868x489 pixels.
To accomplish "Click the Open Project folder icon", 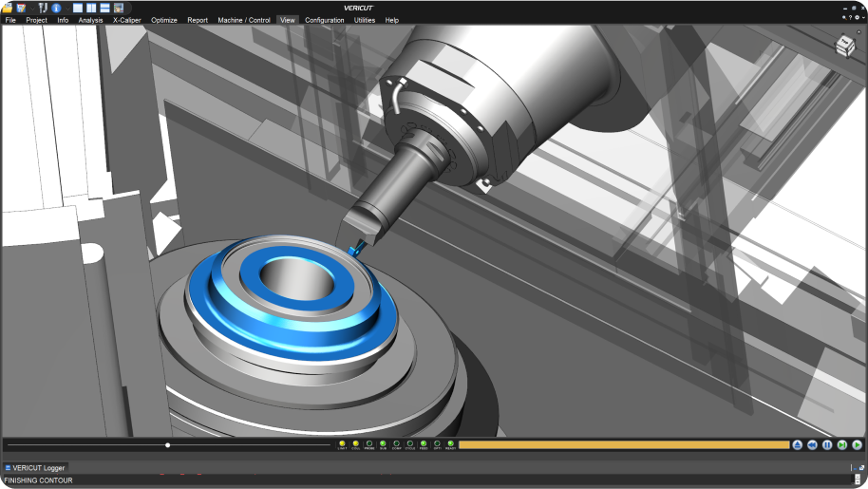I will 8,8.
